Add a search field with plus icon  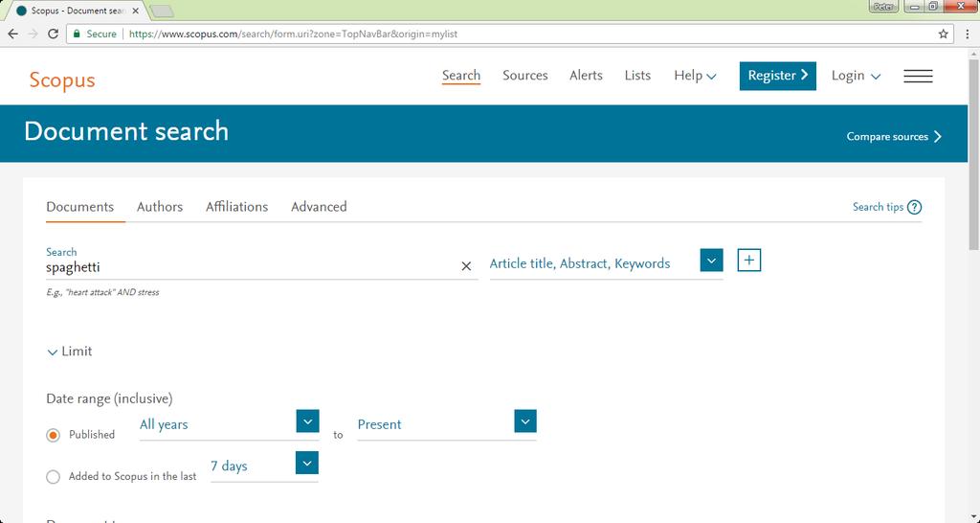point(748,261)
